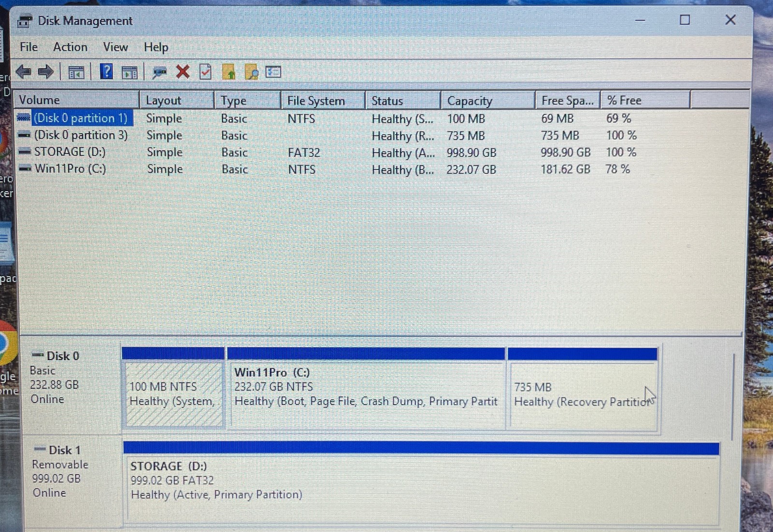Click the folder with magnifier icon
773x532 pixels.
point(251,72)
